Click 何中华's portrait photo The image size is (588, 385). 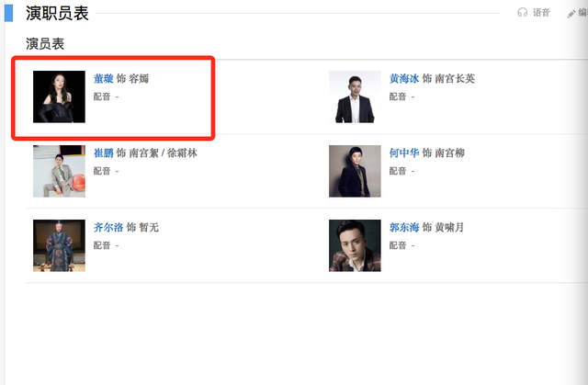(x=355, y=171)
